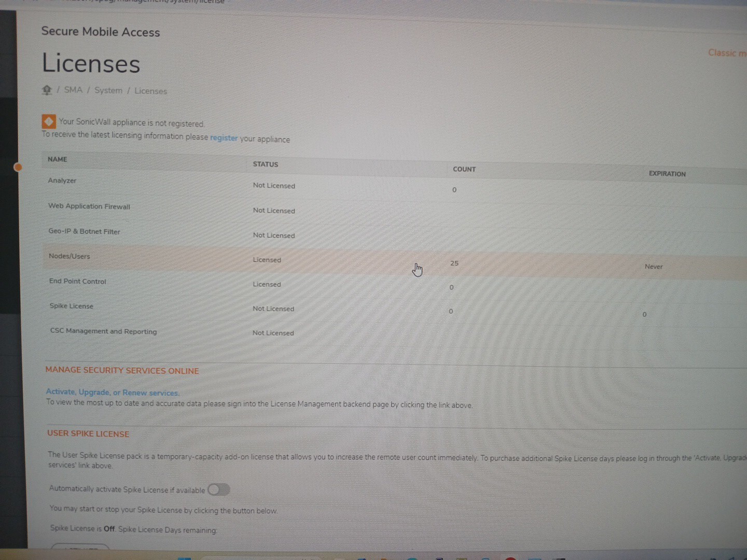Click Nodes/Users' Licensed status
This screenshot has width=747, height=560.
coord(267,260)
